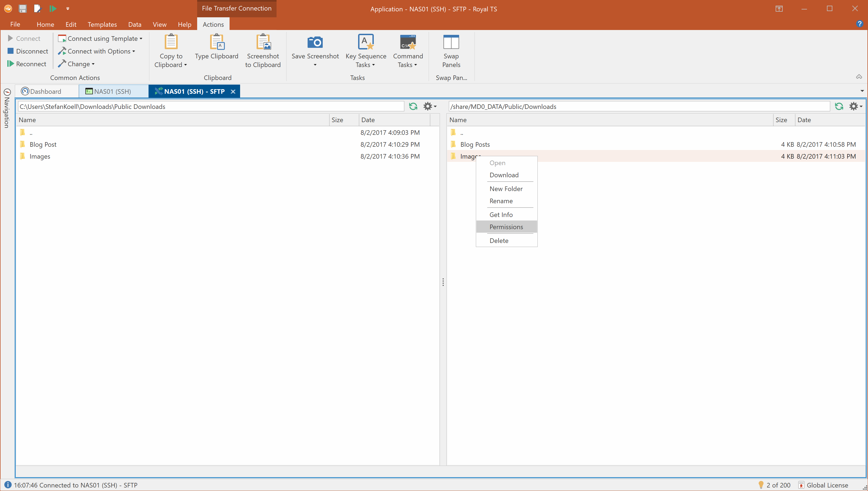Click the lightbulb 2 of 200 indicator
868x491 pixels.
774,485
